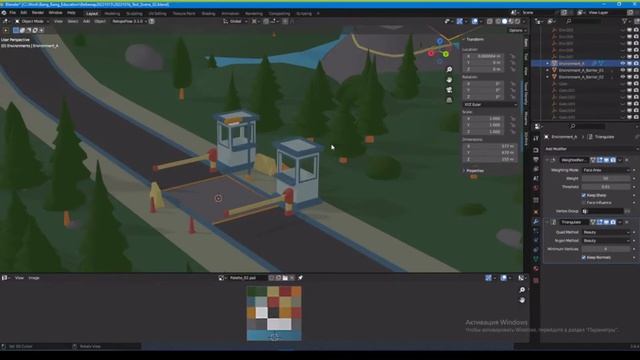
Task: Adjust the Threshold value slider
Action: click(606, 187)
